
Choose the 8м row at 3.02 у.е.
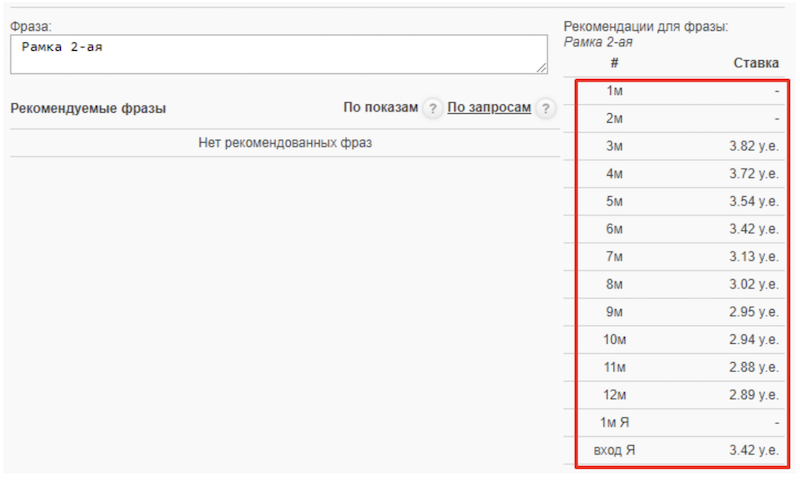point(753,285)
